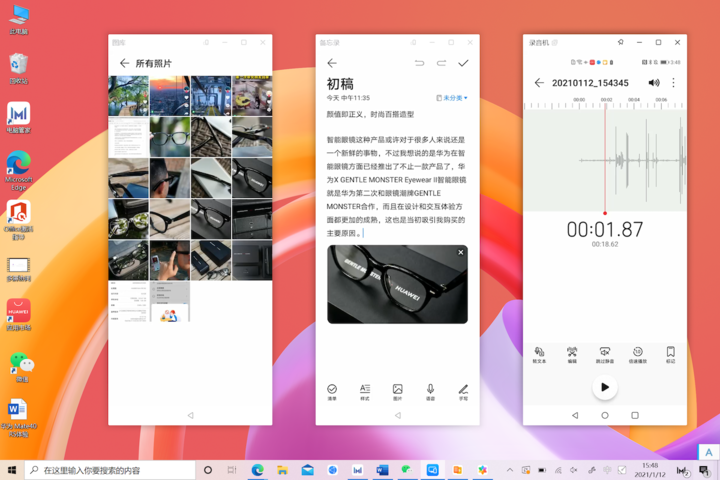This screenshot has width=720, height=480.
Task: Show hidden system tray icons
Action: (x=510, y=470)
